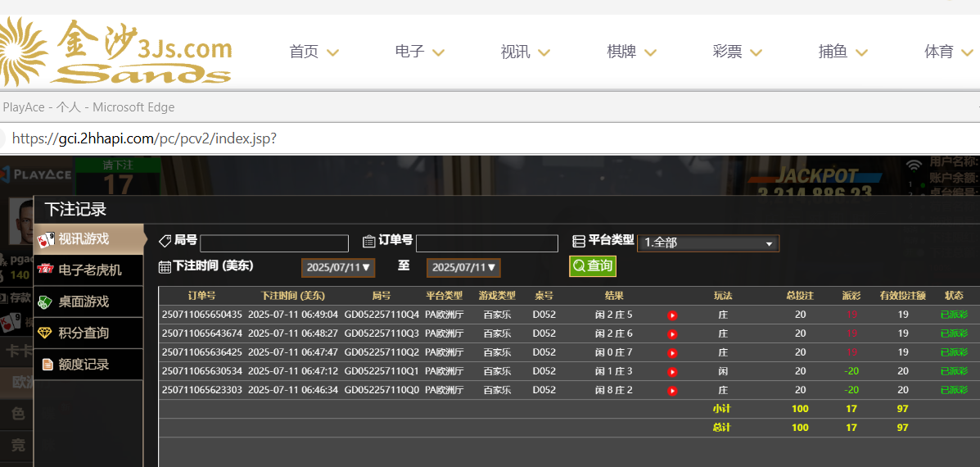The width and height of the screenshot is (980, 467).
Task: Select the 积分查询 sidebar tab
Action: 88,333
